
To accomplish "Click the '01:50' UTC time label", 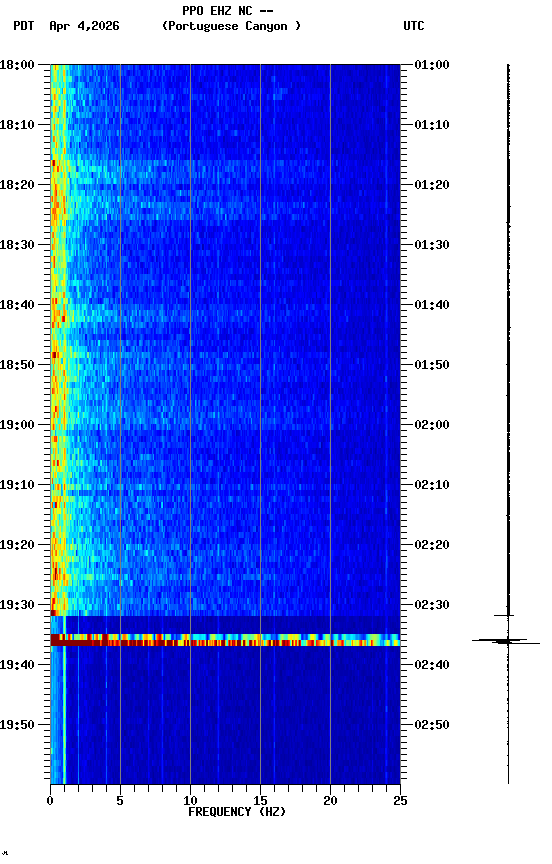I will tap(432, 365).
